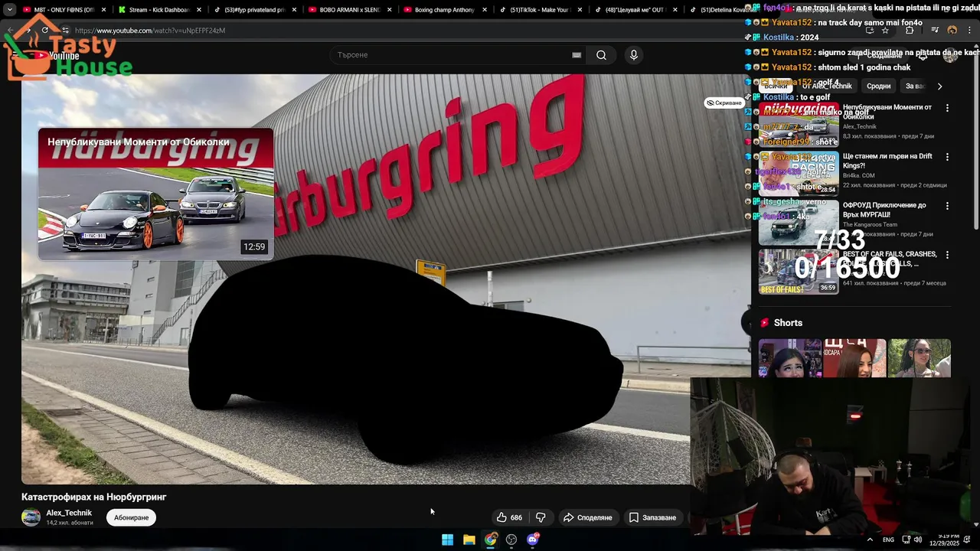The width and height of the screenshot is (980, 551).
Task: Show hidden system tray icons chevron
Action: coord(870,540)
